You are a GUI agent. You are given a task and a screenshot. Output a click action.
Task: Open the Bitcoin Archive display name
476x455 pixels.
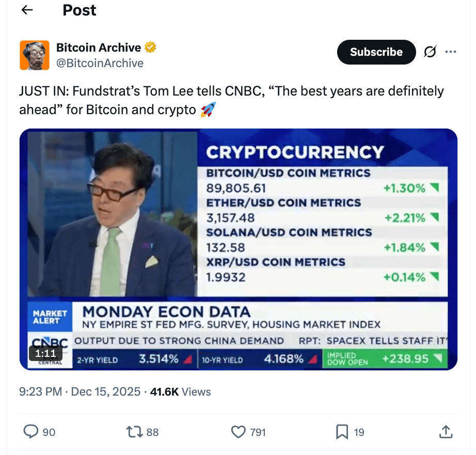coord(98,48)
